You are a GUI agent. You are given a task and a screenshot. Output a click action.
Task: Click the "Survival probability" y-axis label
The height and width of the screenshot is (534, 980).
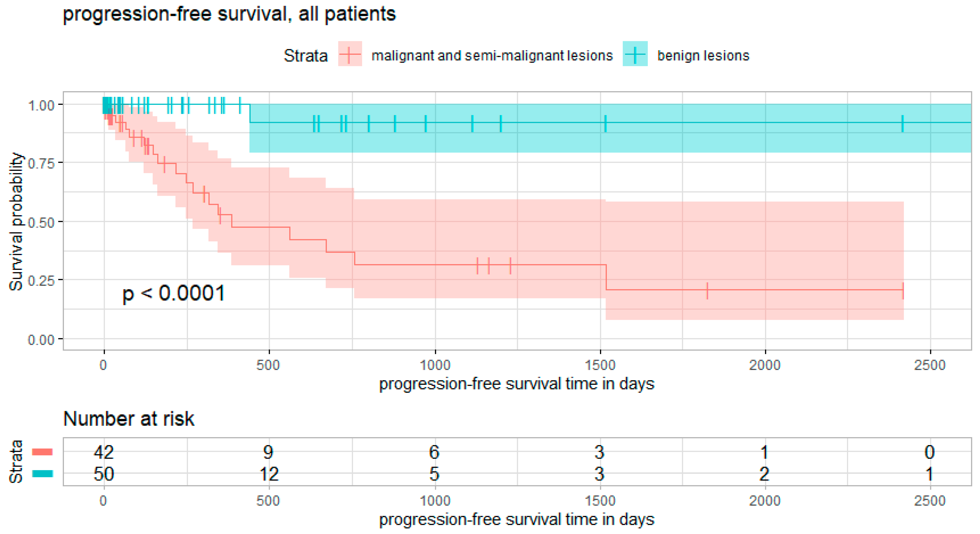[x=16, y=221]
